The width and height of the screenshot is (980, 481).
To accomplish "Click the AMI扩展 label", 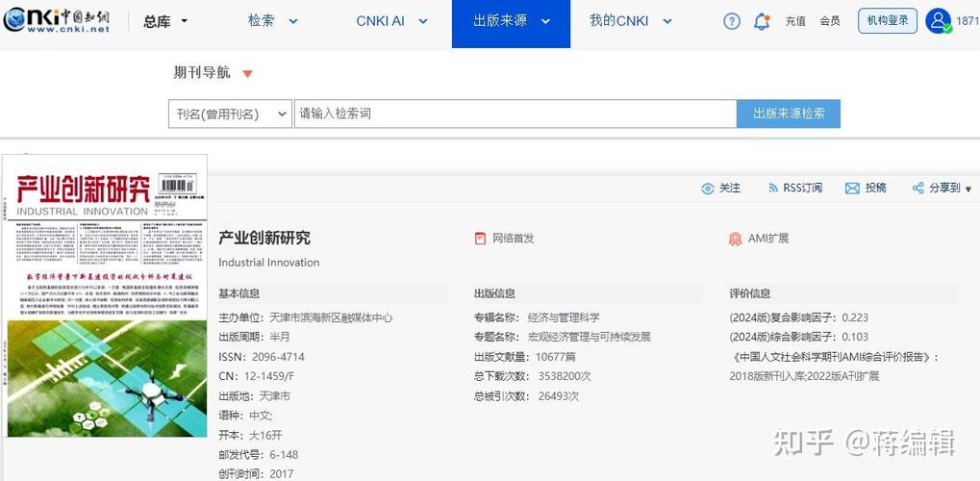I will (768, 239).
